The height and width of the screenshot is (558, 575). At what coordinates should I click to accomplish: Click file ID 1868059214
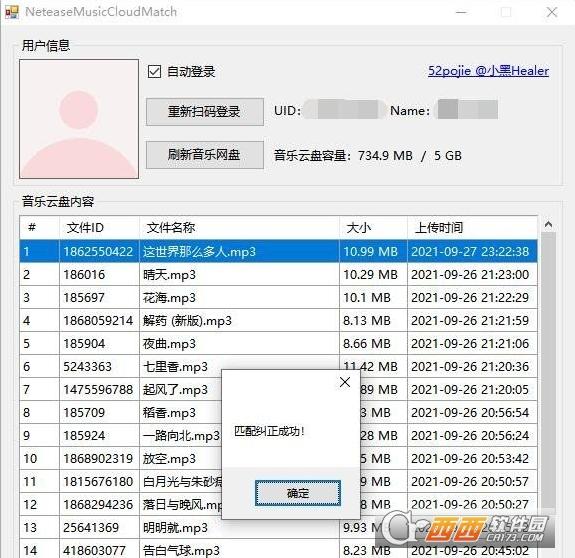(x=98, y=320)
